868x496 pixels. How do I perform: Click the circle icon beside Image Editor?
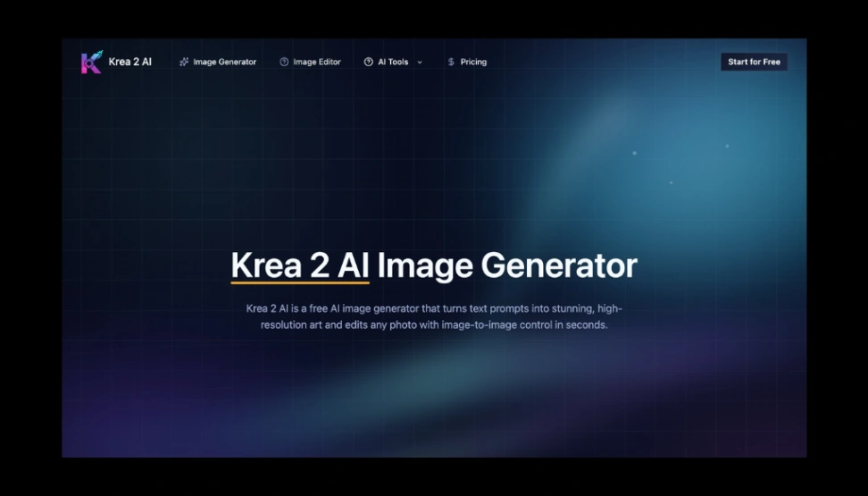284,62
